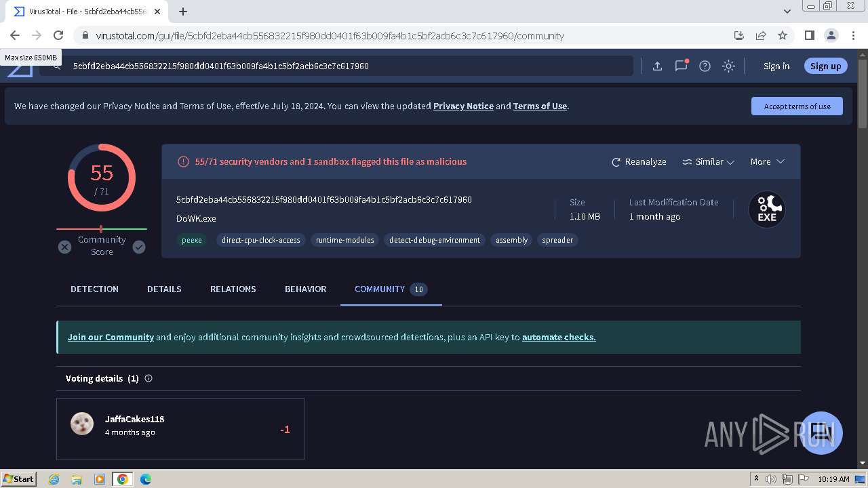Click Accept terms of use button
The width and height of the screenshot is (868, 488).
[x=797, y=106]
